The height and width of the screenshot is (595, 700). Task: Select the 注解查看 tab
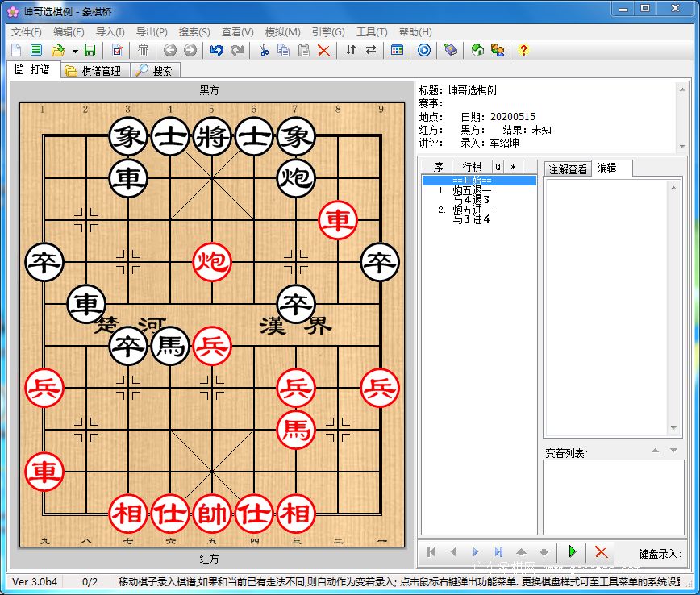(568, 169)
